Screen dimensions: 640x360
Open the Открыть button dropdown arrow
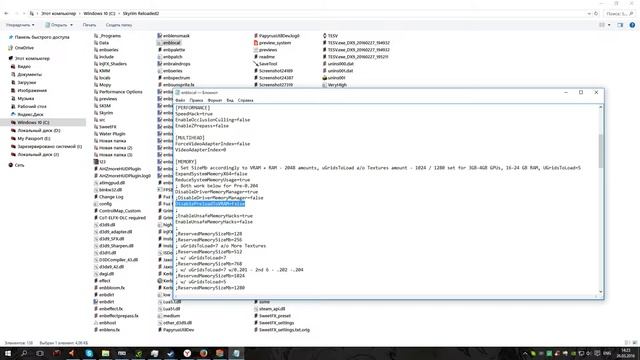point(71,25)
